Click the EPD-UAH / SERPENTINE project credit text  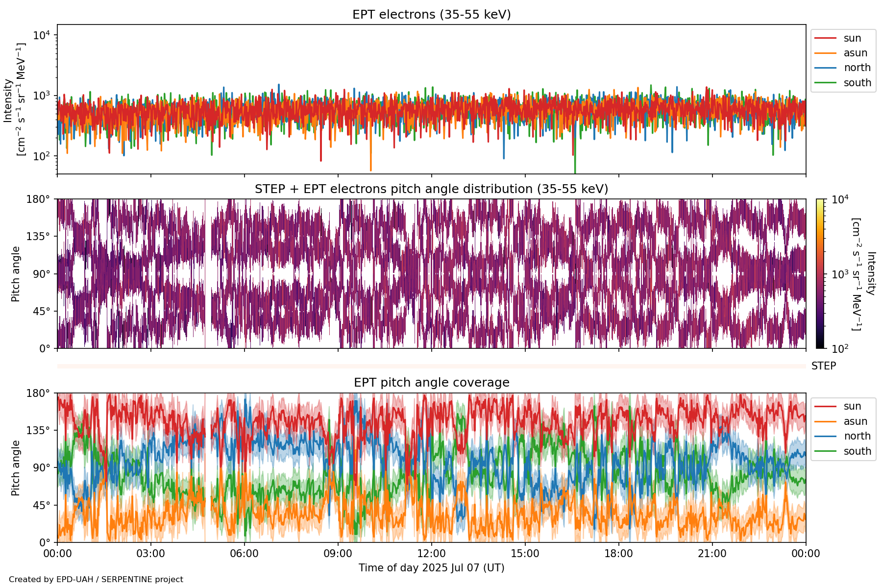(96, 580)
